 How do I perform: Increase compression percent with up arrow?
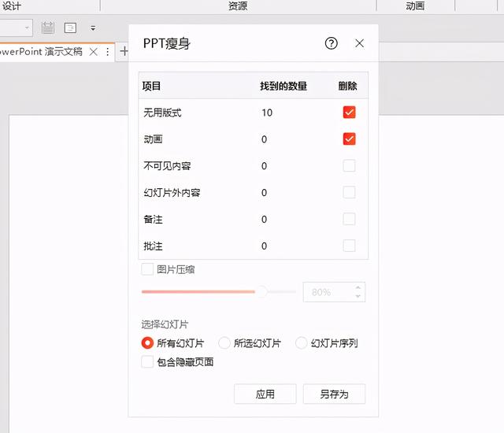coord(358,287)
